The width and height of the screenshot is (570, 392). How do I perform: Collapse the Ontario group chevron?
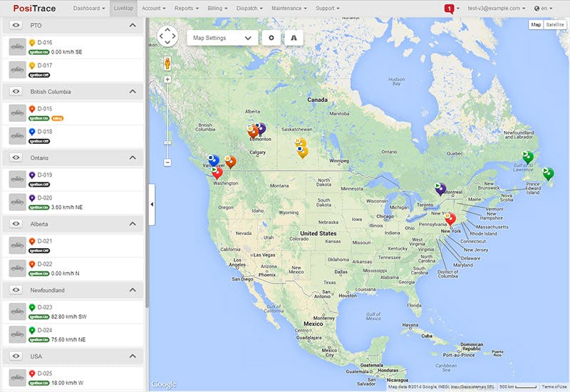[133, 158]
